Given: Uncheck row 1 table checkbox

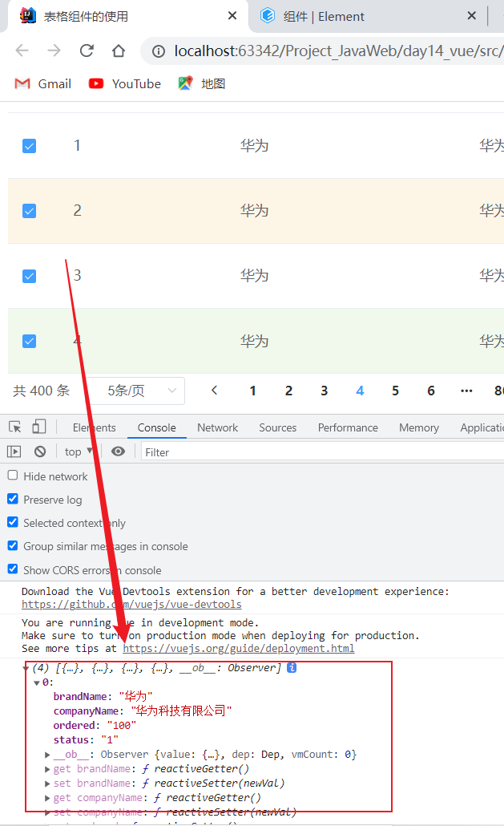Looking at the screenshot, I should [x=30, y=146].
